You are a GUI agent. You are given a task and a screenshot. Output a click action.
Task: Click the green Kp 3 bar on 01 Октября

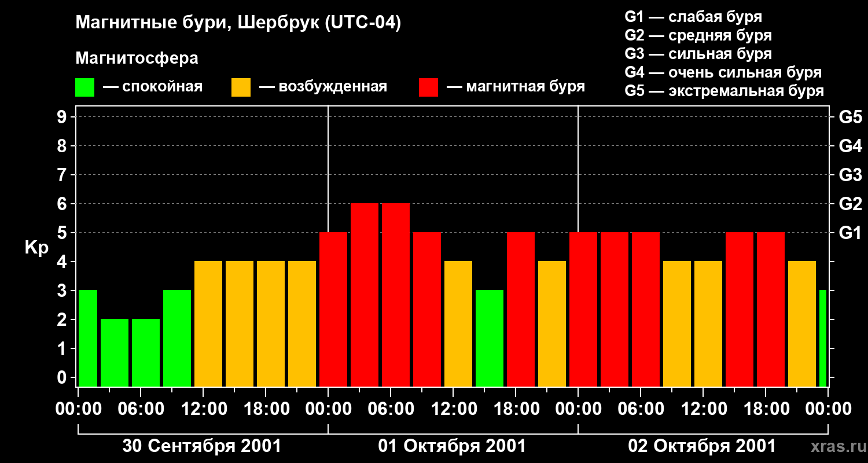coord(490,339)
